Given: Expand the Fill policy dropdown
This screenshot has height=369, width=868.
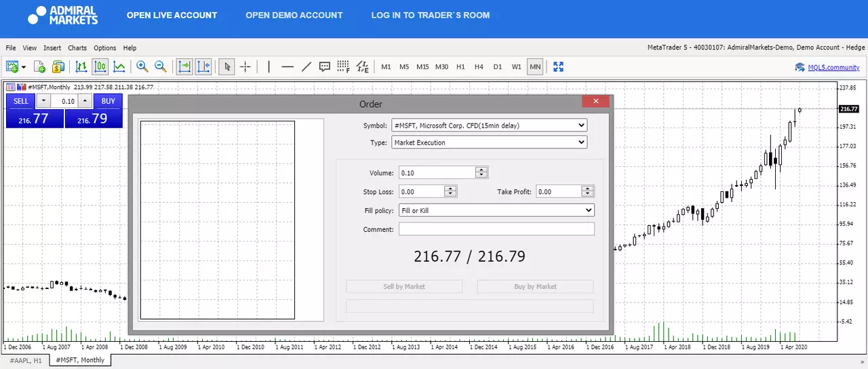Looking at the screenshot, I should click(x=496, y=210).
